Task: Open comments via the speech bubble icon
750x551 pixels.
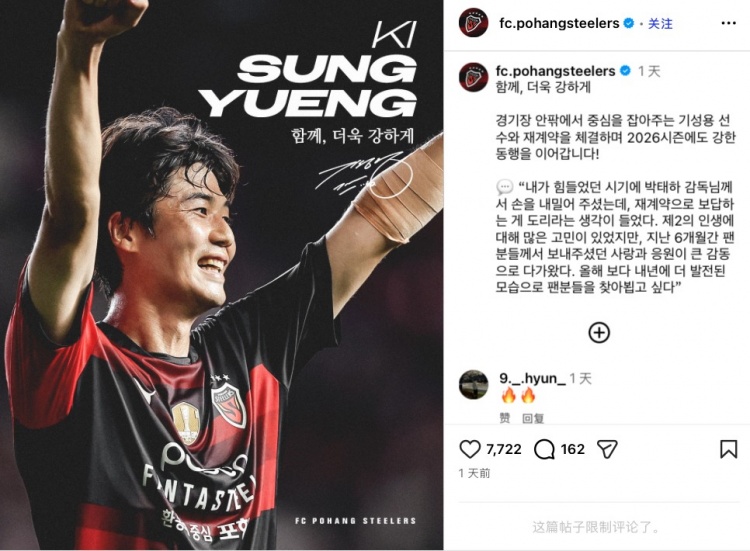Action: click(544, 450)
